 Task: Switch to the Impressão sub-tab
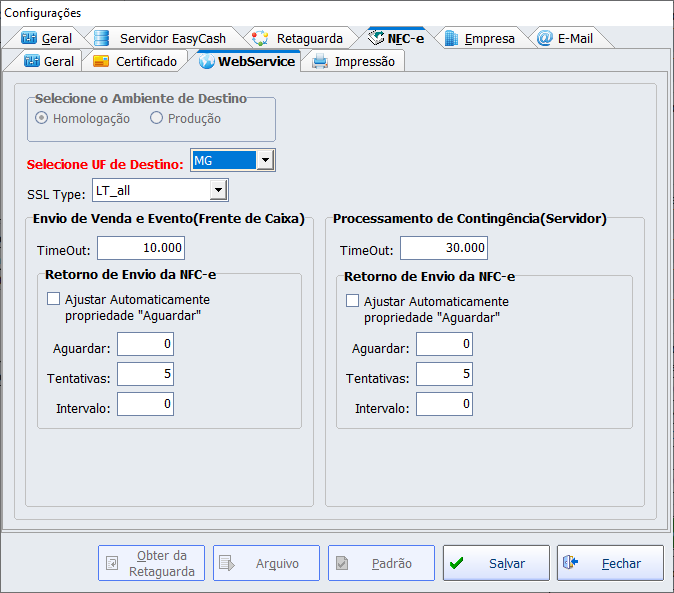point(353,61)
